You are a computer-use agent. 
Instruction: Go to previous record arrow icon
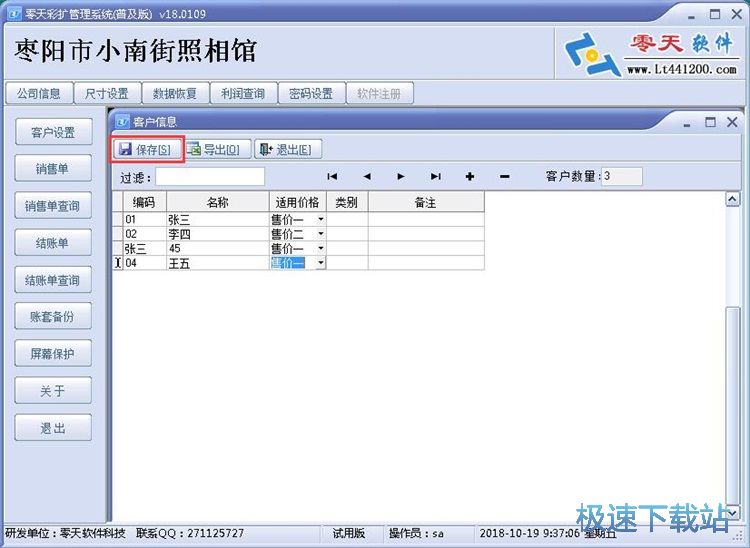(367, 176)
